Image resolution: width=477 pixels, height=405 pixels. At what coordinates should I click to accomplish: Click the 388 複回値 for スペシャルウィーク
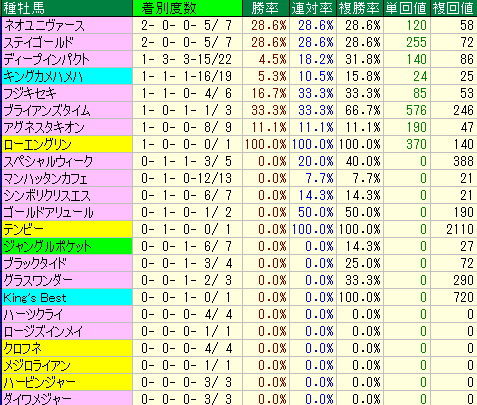[x=463, y=162]
